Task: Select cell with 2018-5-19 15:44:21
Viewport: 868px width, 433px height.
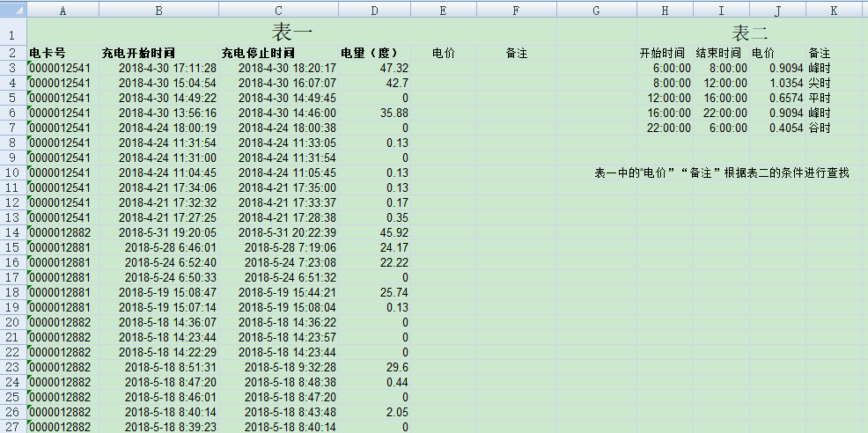Action: (278, 292)
